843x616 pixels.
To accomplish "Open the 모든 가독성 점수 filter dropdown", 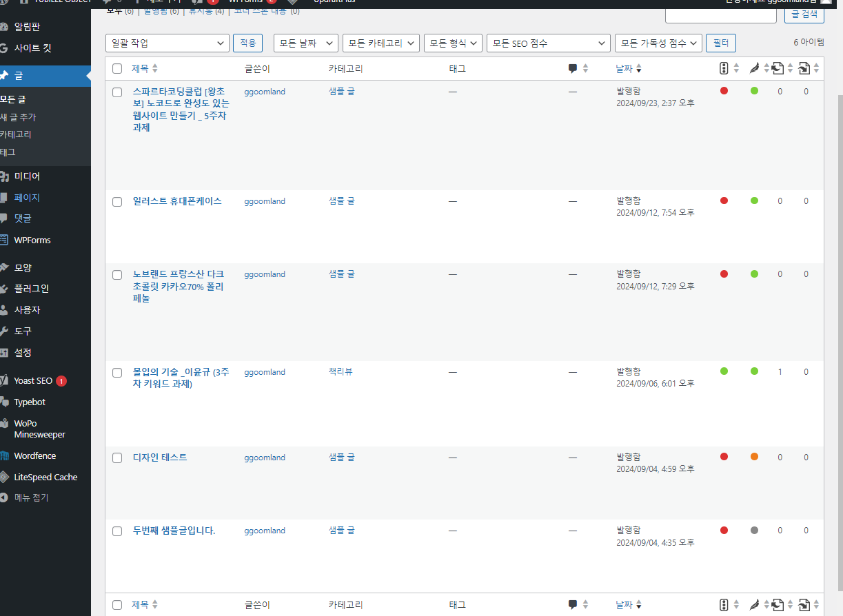I will [x=658, y=43].
